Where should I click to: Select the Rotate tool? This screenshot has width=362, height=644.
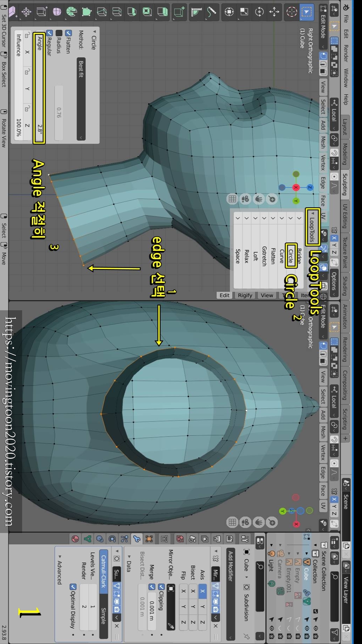tap(259, 12)
